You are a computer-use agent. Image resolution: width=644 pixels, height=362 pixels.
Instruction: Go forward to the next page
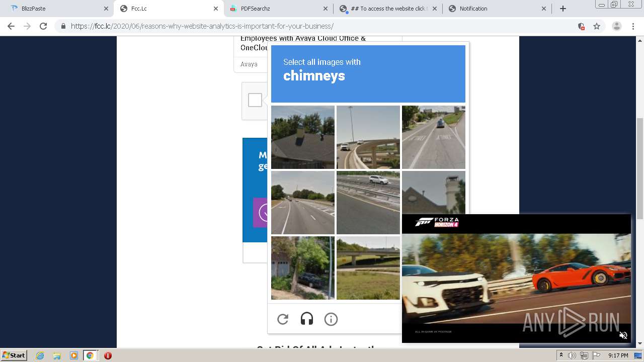point(27,26)
